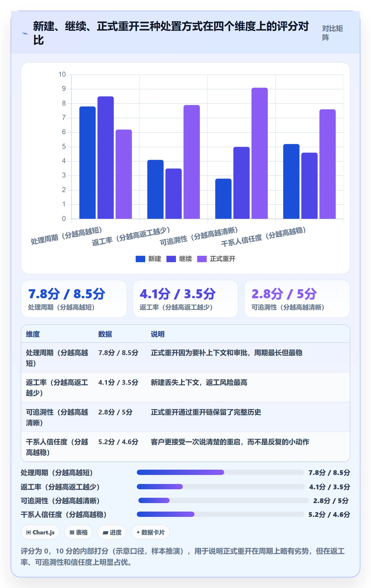Click the 正式重开 bar for 干系人信任度
The width and height of the screenshot is (371, 588).
(328, 164)
